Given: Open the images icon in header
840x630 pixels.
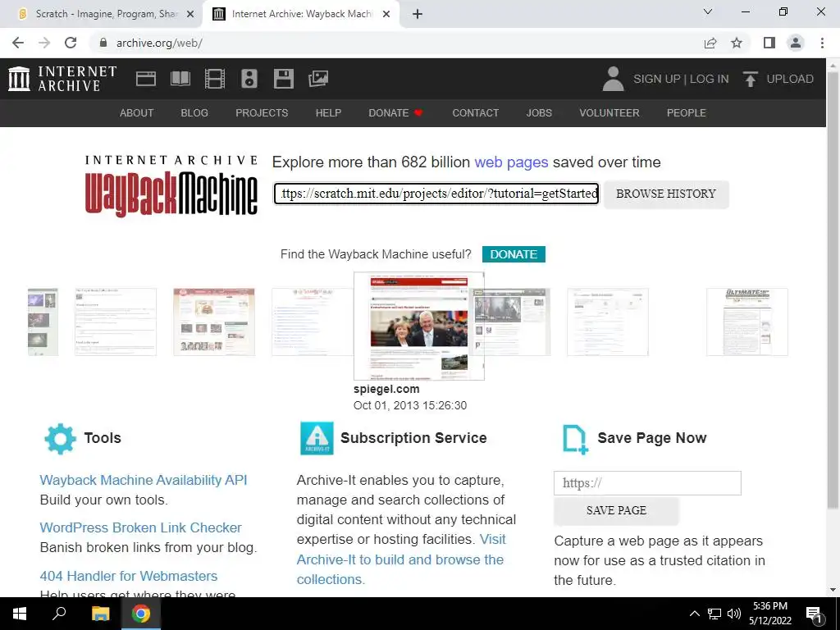Looking at the screenshot, I should 318,79.
